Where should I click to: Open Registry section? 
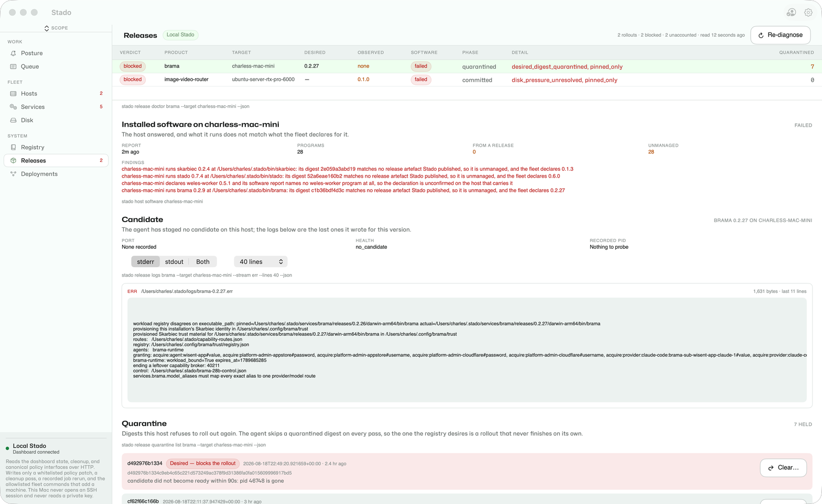coord(56,147)
